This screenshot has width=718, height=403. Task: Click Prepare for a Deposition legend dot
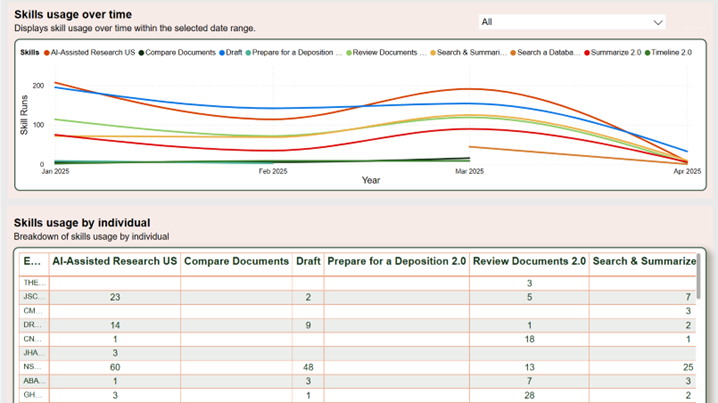pyautogui.click(x=248, y=52)
